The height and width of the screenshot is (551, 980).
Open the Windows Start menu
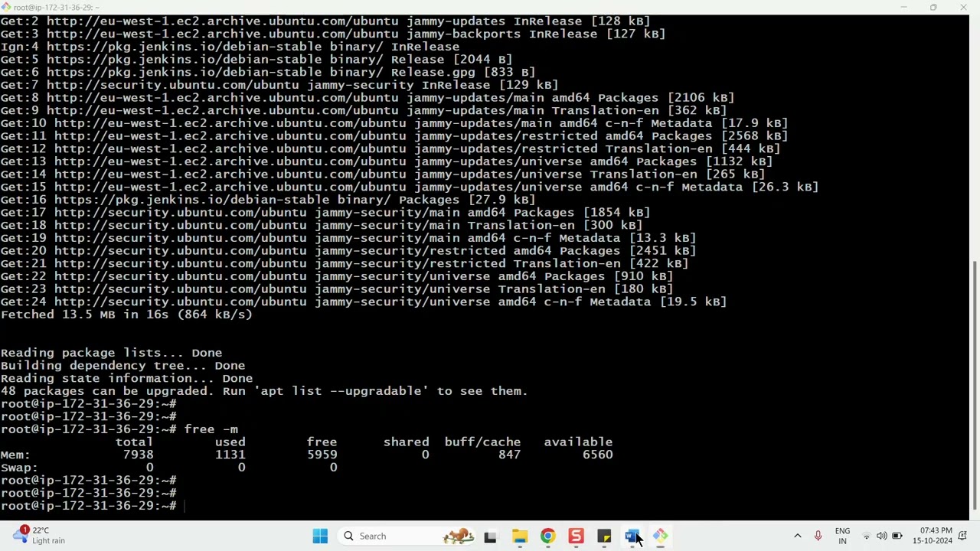[x=320, y=536]
